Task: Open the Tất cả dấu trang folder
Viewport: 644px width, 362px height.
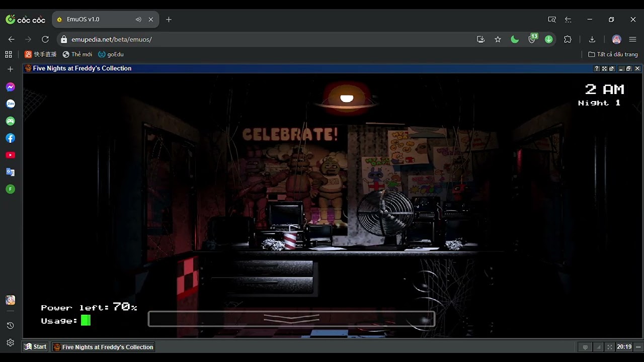Action: click(613, 54)
